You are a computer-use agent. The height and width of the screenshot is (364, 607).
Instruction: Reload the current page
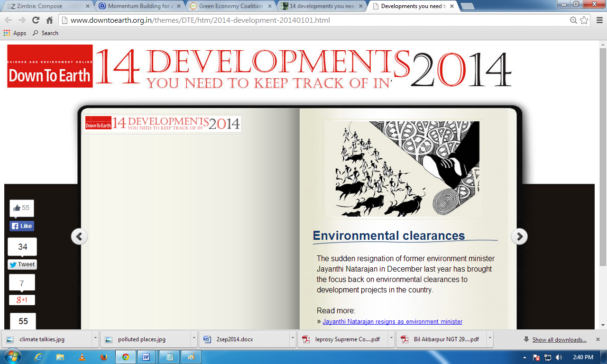(36, 20)
